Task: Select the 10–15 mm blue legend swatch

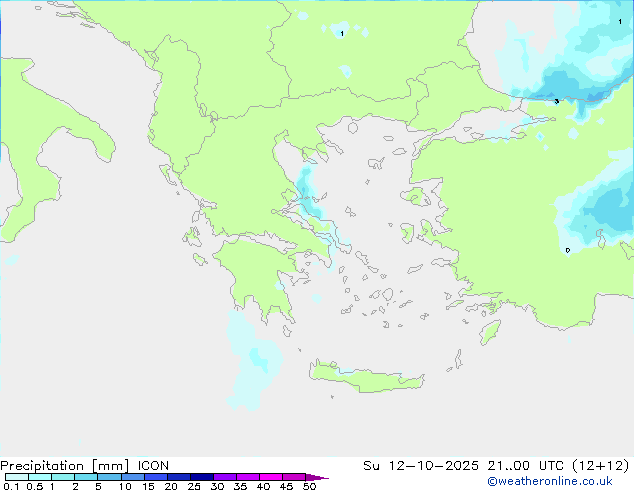Action: tap(133, 477)
